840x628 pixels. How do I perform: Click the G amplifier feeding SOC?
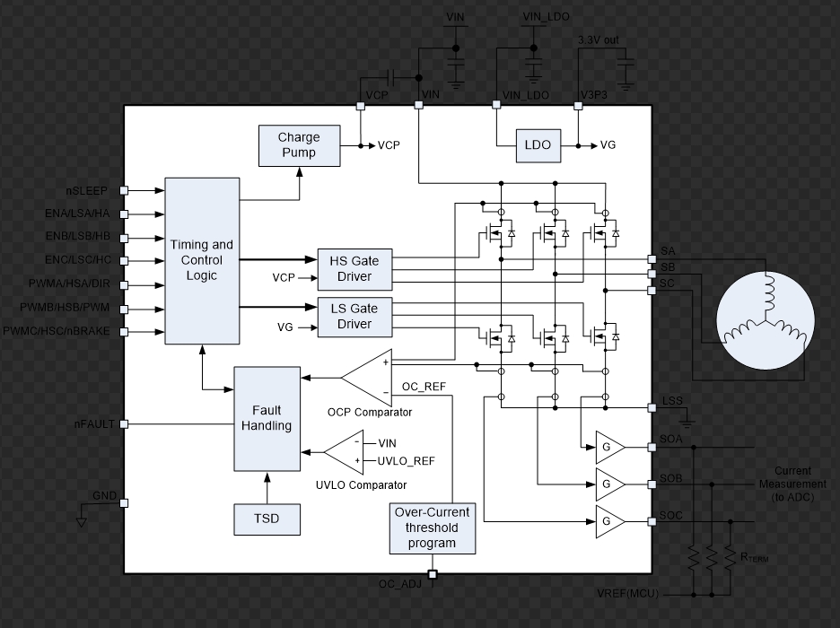[x=608, y=521]
